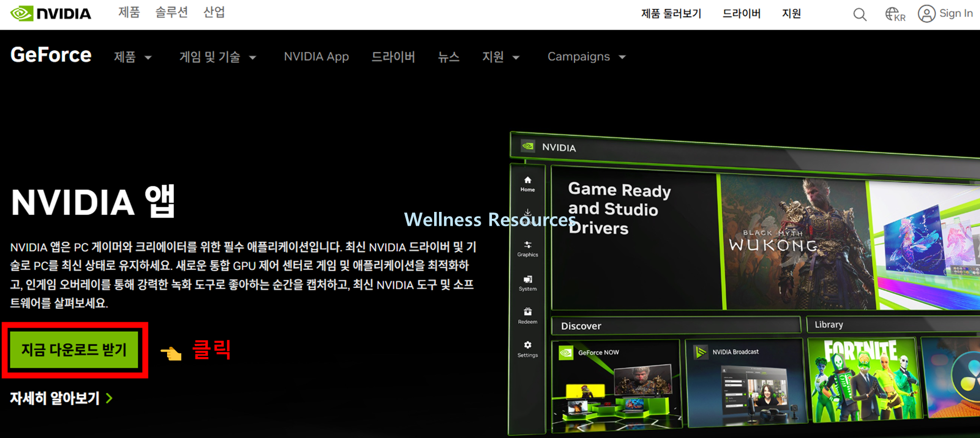Expand the Campaigns dropdown
The height and width of the screenshot is (438, 980).
587,57
